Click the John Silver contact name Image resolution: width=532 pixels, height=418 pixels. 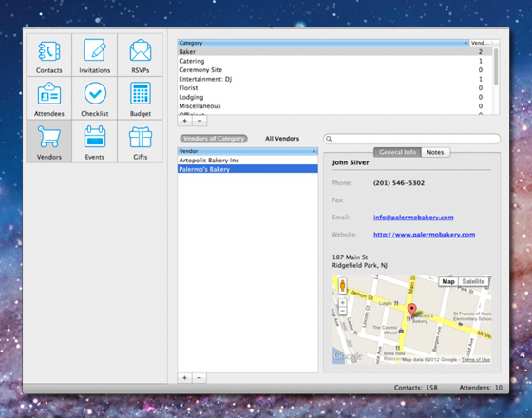(351, 162)
